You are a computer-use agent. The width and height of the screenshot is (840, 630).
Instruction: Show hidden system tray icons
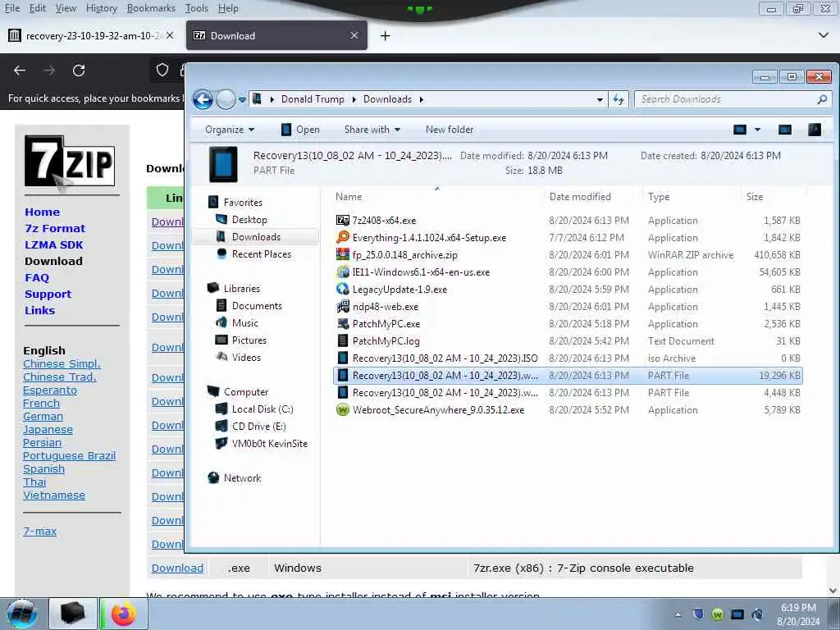pos(678,614)
